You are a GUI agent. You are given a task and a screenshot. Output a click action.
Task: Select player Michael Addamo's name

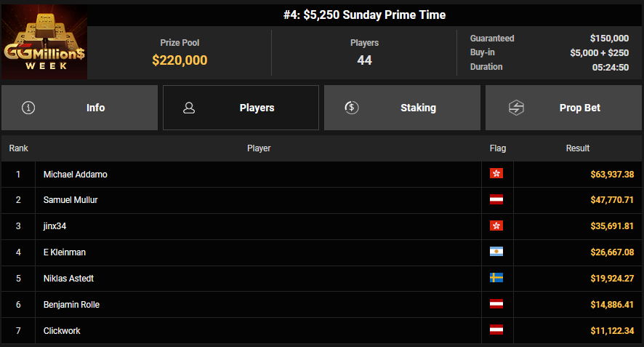tap(76, 175)
